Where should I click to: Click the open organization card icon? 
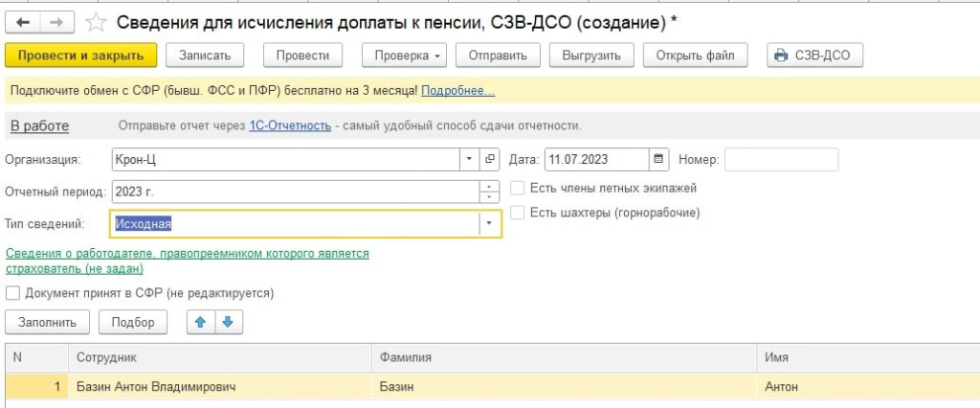pos(491,159)
